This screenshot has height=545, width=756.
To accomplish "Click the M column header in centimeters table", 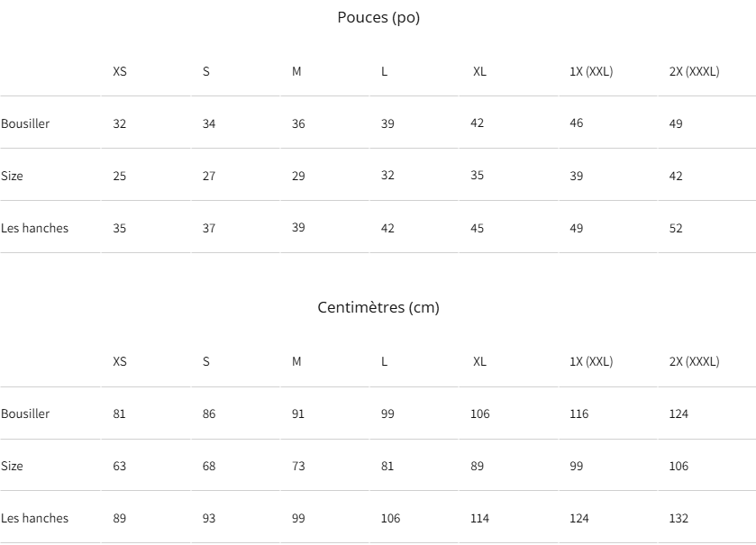I will 296,361.
